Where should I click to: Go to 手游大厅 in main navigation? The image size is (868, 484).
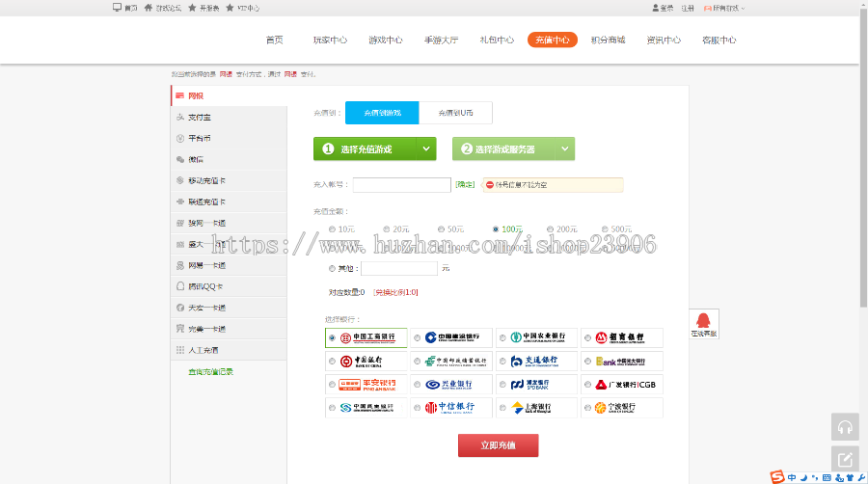tap(441, 40)
